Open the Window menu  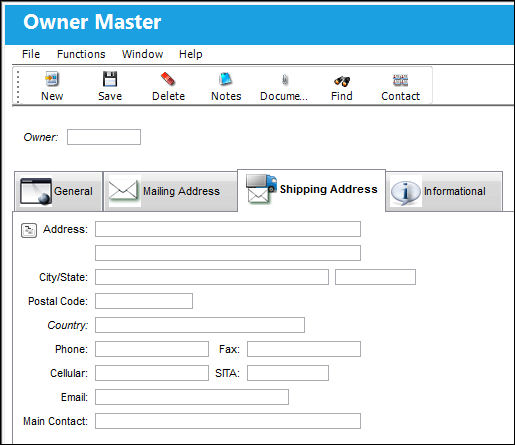(x=142, y=54)
